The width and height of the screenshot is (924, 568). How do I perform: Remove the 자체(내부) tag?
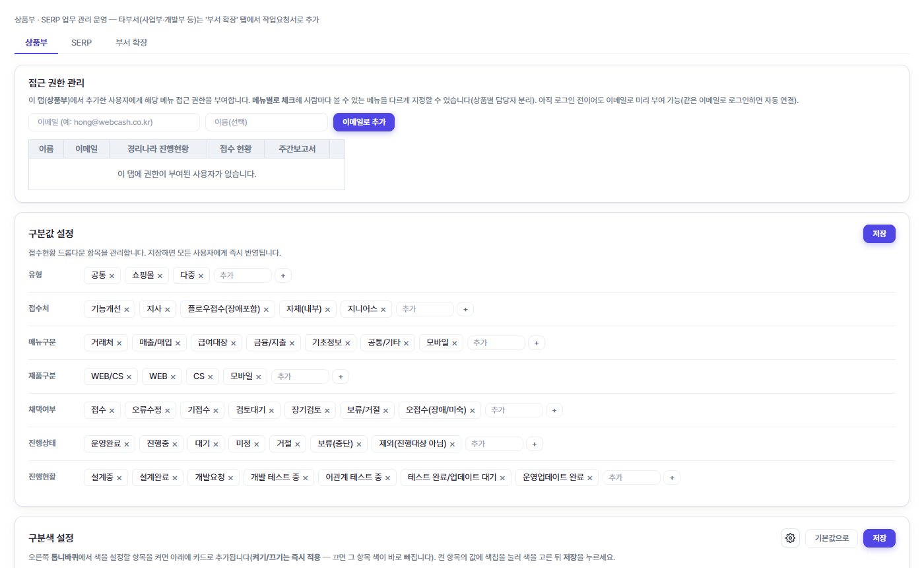click(x=327, y=309)
